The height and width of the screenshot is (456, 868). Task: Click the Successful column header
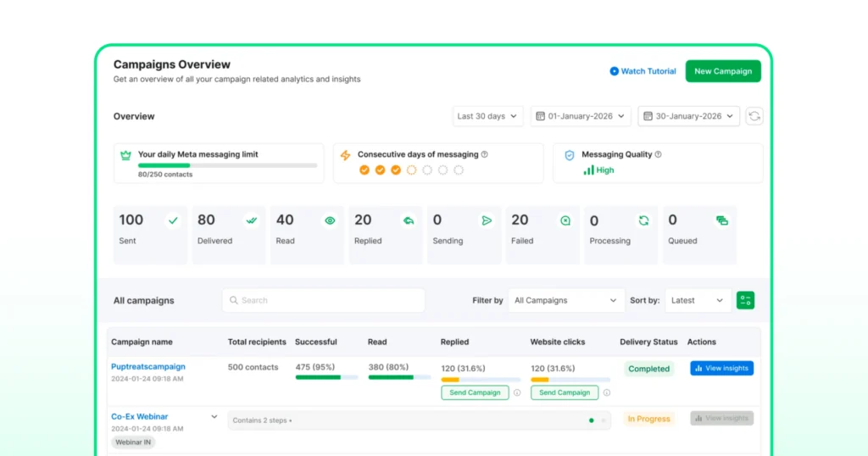(315, 342)
